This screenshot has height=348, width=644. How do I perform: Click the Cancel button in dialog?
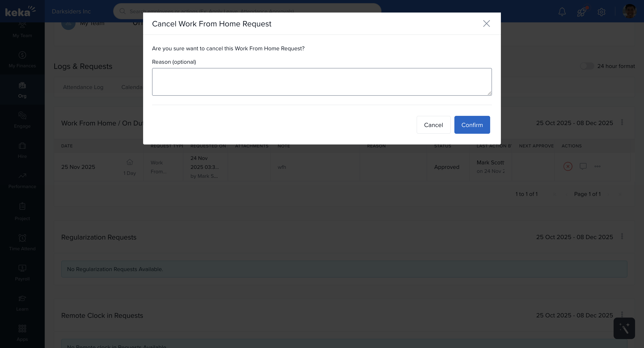coord(433,125)
